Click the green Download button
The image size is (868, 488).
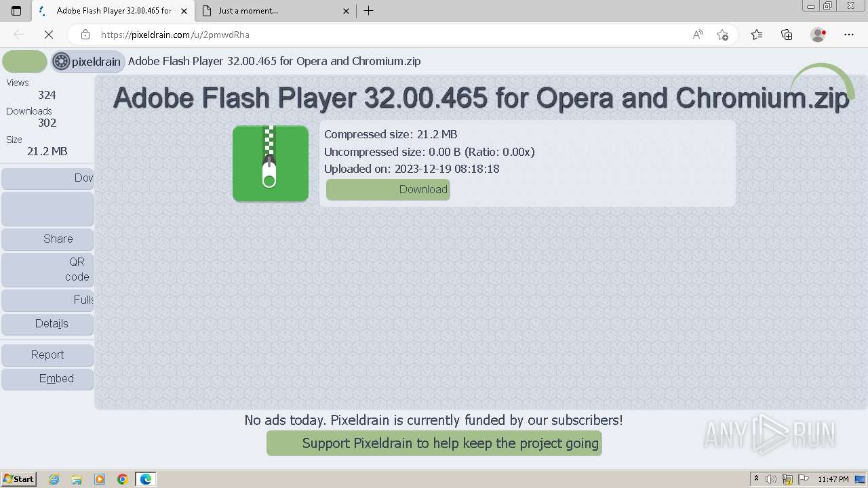point(388,189)
